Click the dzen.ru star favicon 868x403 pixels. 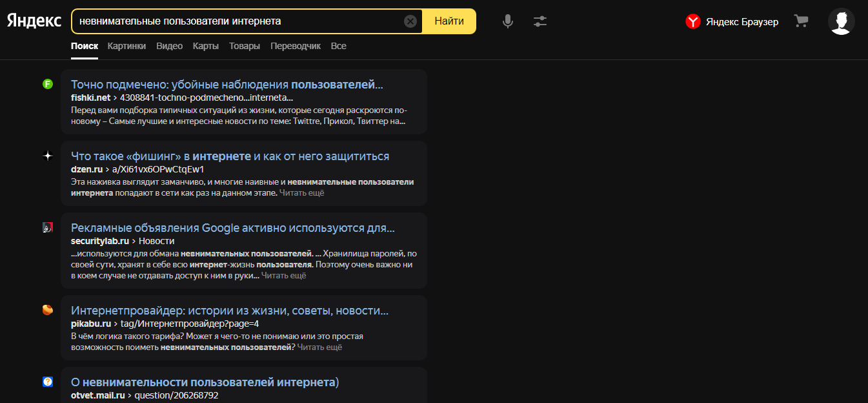point(48,156)
